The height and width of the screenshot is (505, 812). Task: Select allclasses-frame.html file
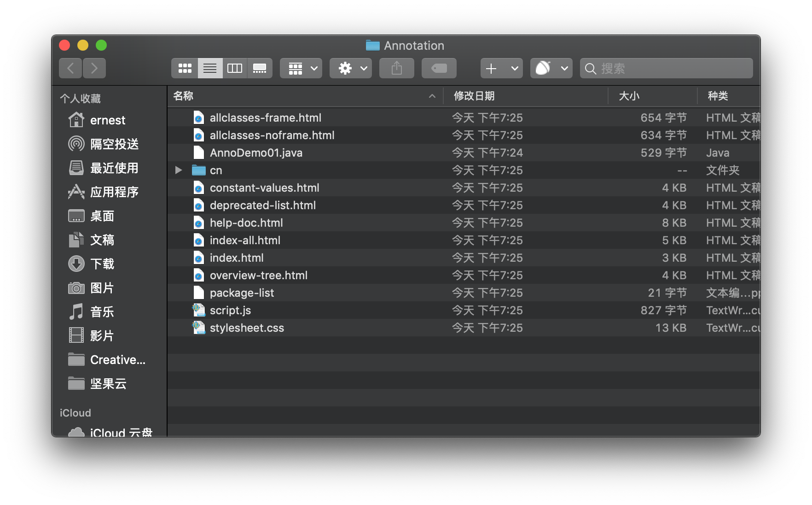(x=464, y=118)
